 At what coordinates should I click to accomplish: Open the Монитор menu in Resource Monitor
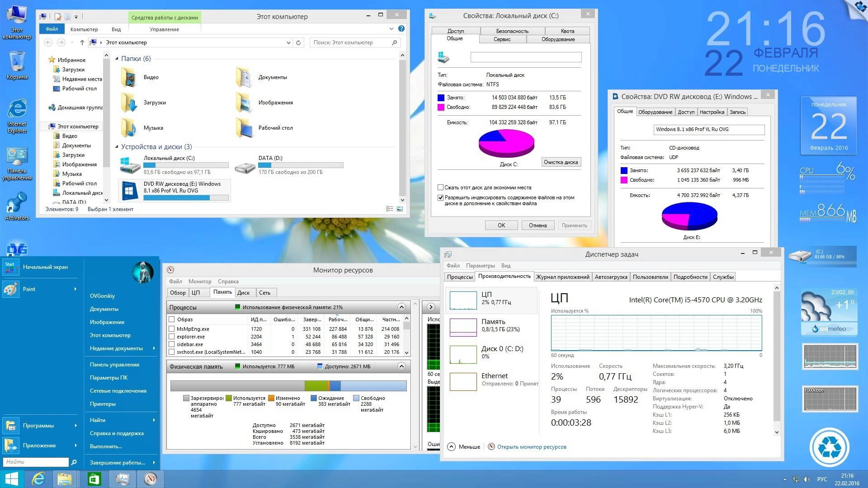click(x=200, y=281)
